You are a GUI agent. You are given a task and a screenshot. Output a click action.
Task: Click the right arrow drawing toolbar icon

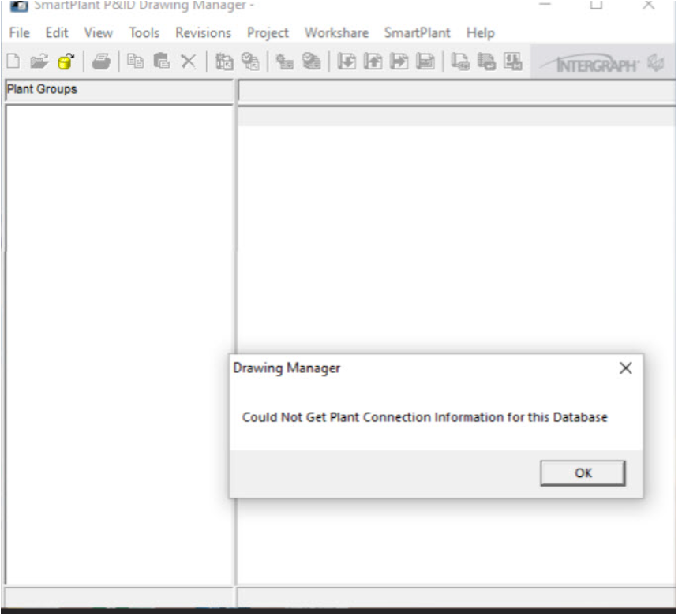click(x=399, y=62)
